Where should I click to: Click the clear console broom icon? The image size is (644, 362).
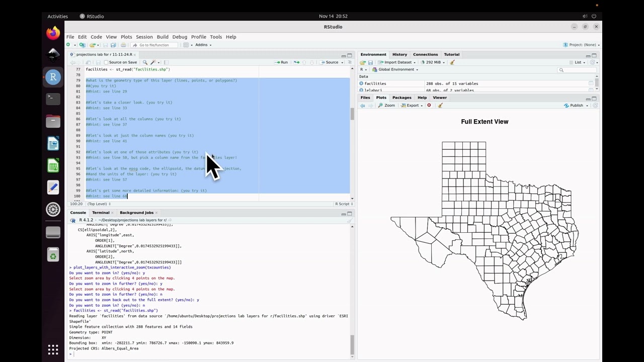(350, 220)
